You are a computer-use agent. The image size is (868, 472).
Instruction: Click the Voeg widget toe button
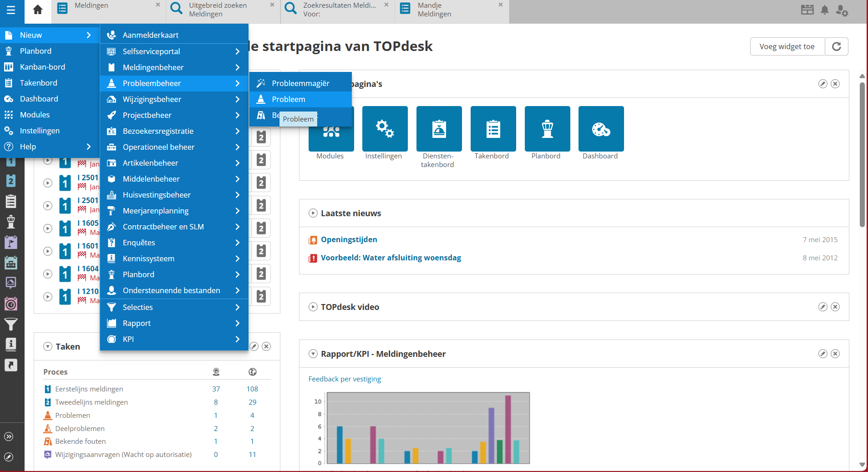[x=787, y=46]
